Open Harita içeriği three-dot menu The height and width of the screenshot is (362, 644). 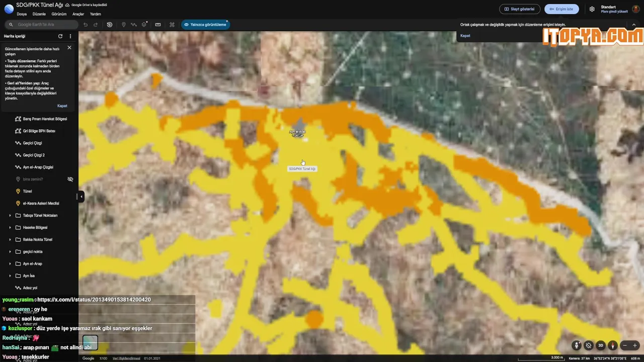[x=70, y=36]
